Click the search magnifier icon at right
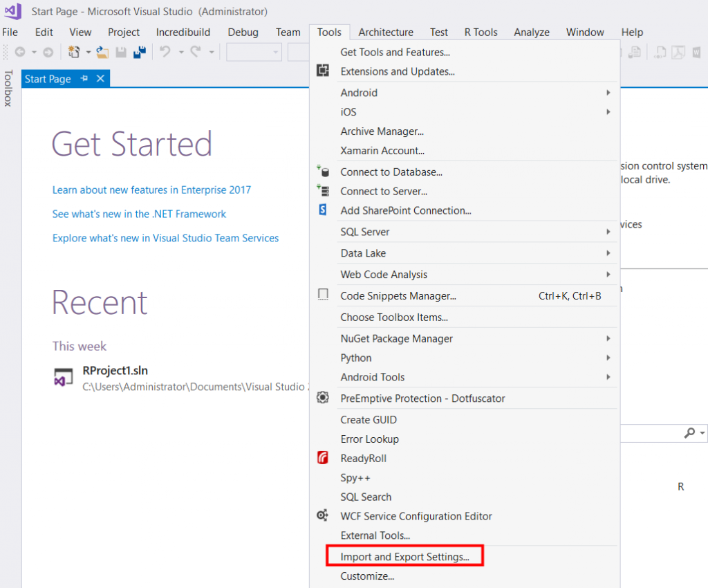The height and width of the screenshot is (588, 708). (x=689, y=433)
